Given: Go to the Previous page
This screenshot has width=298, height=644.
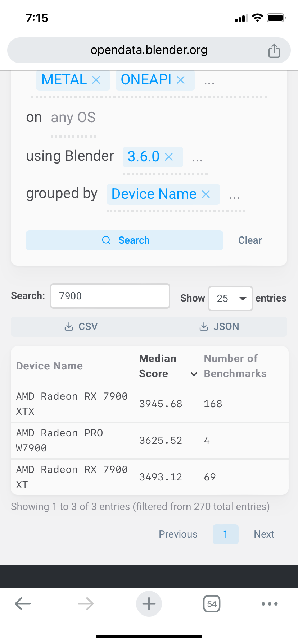Looking at the screenshot, I should coord(178,534).
